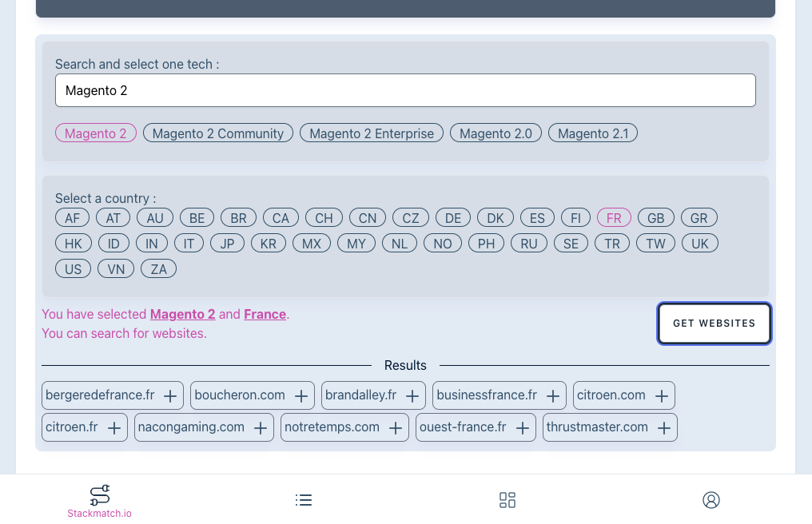This screenshot has width=812, height=524.
Task: Add notretemps.com with its plus icon
Action: click(x=396, y=427)
